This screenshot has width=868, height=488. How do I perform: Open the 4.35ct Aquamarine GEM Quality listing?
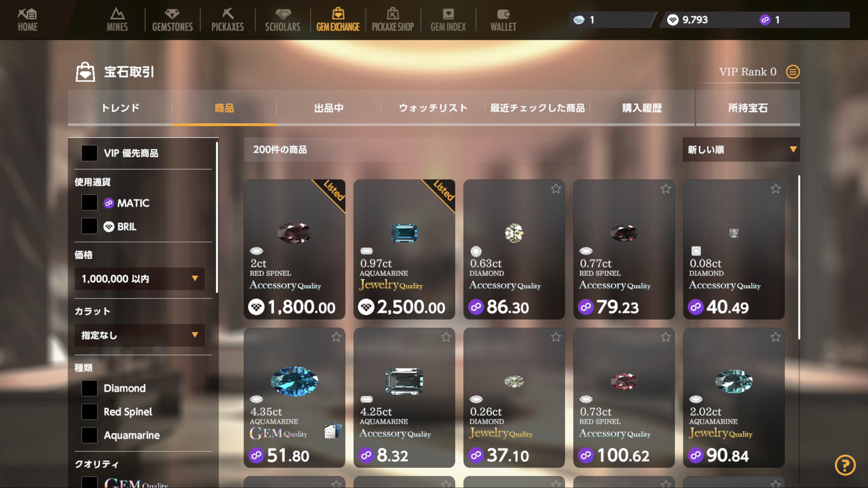coord(294,398)
